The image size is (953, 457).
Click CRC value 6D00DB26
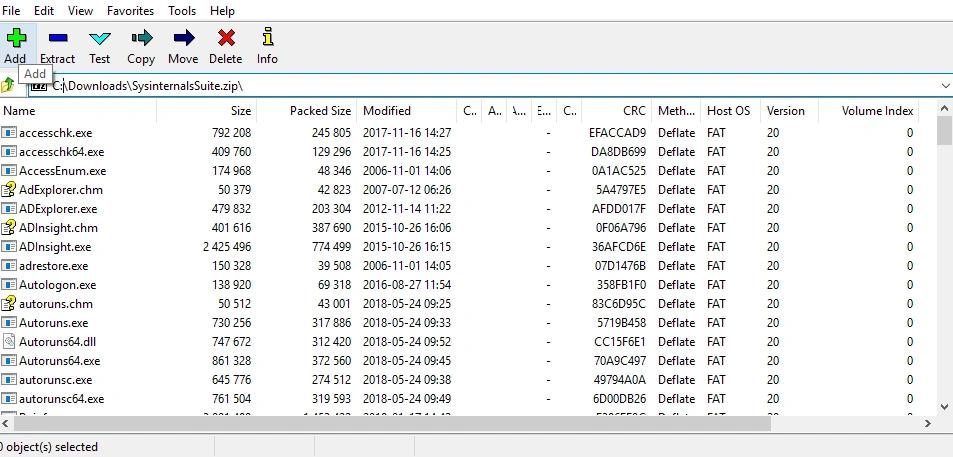tap(619, 399)
